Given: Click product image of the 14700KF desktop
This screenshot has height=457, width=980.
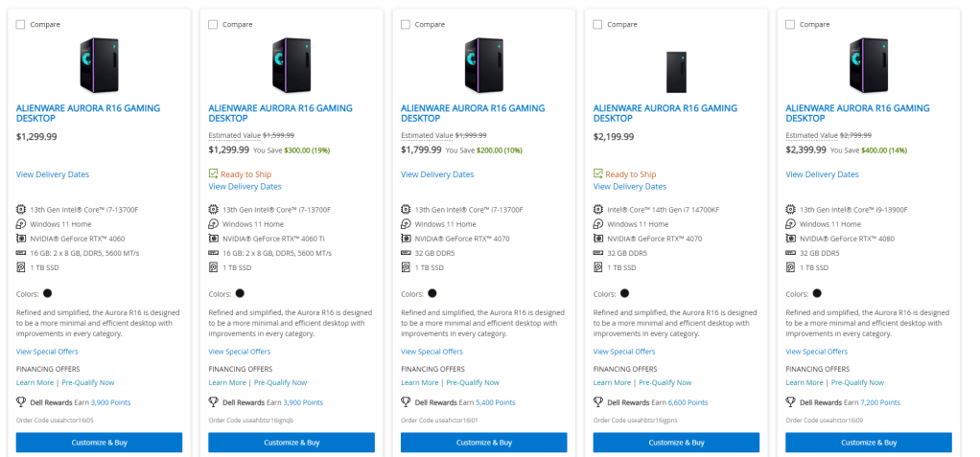Looking at the screenshot, I should click(x=676, y=67).
